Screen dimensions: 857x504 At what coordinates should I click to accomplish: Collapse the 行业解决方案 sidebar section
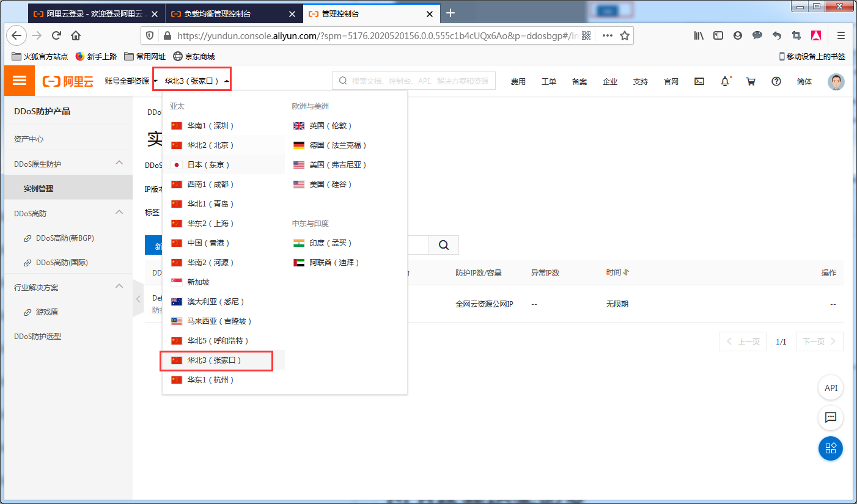[119, 287]
